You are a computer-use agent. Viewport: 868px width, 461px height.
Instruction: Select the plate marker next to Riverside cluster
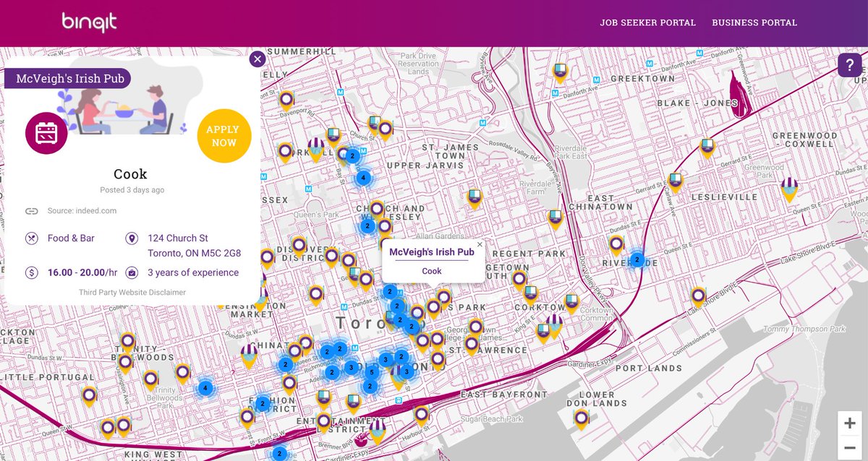pyautogui.click(x=616, y=245)
